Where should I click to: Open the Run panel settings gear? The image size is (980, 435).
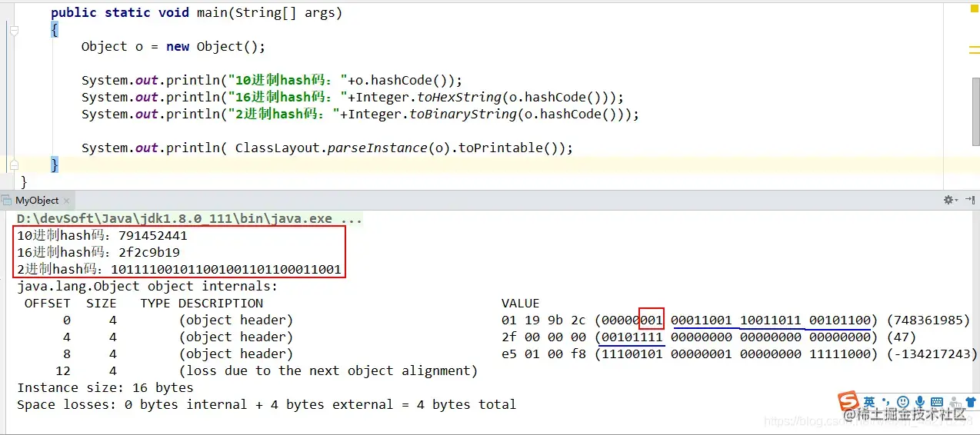pyautogui.click(x=949, y=200)
